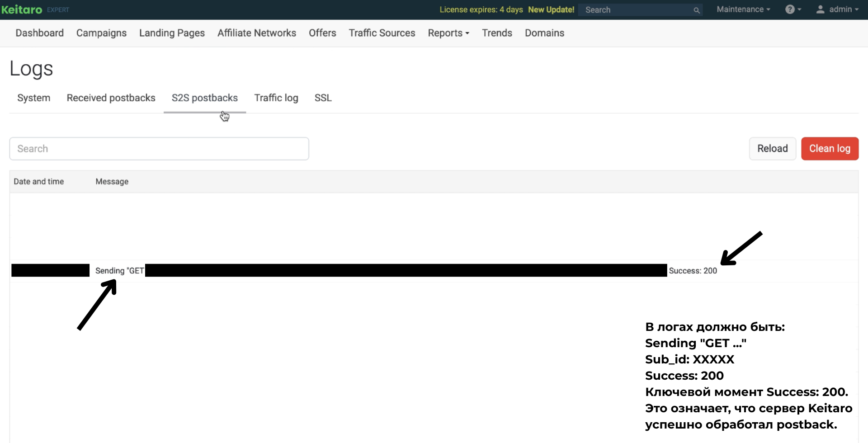Switch to the System logs tab
This screenshot has height=443, width=868.
(33, 98)
